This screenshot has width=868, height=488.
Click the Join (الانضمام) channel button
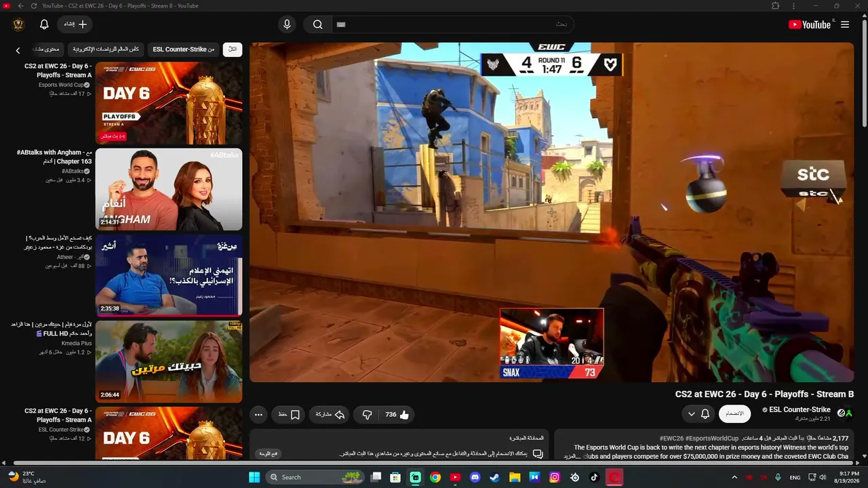click(734, 413)
